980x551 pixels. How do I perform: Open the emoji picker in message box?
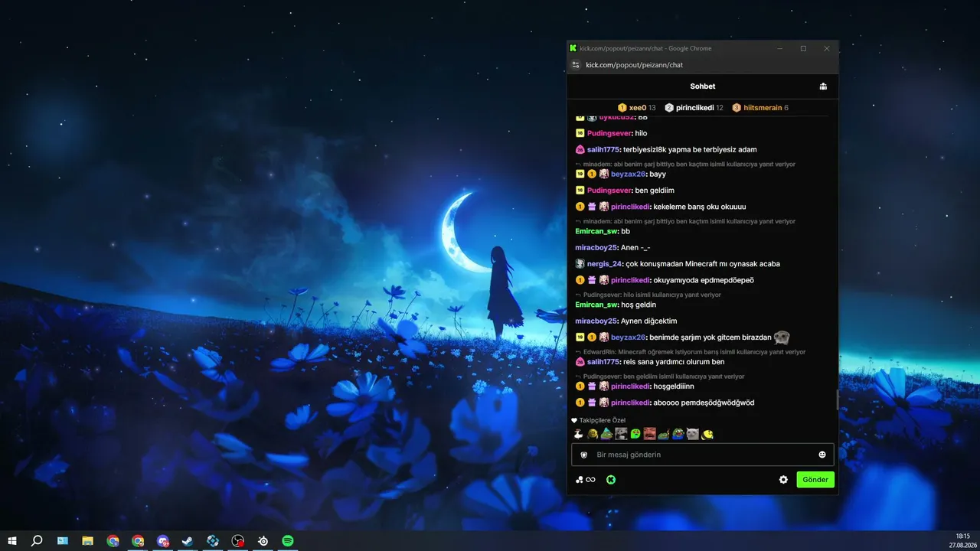tap(822, 455)
